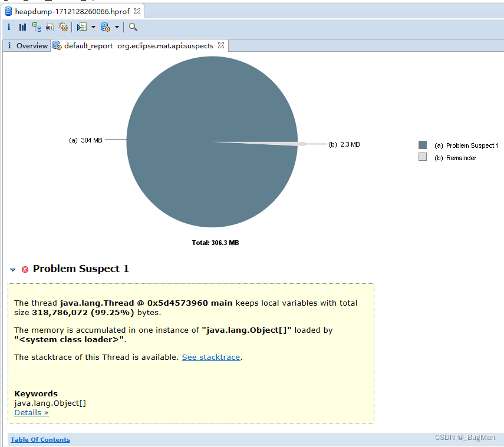Close the default_report suspects tab
504x447 pixels.
tap(221, 45)
